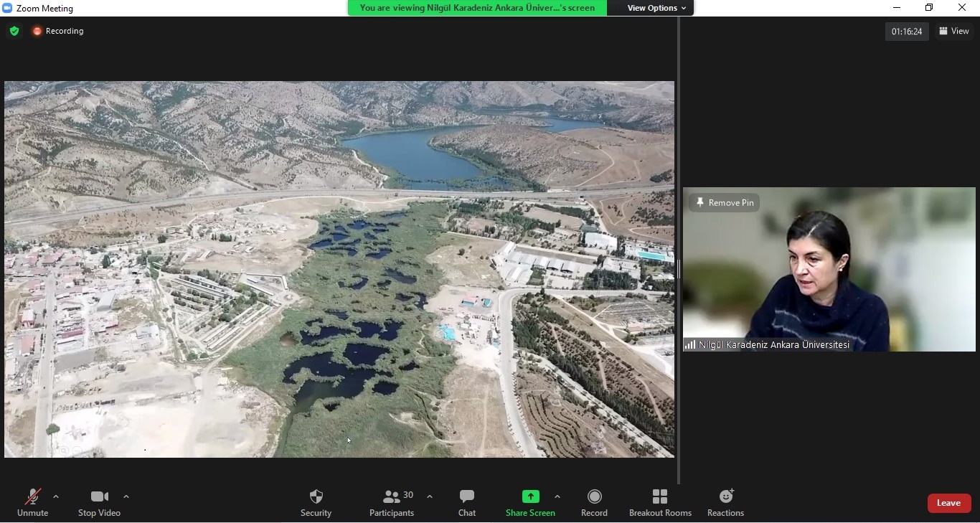Remove Pin from the speaker video
This screenshot has height=523, width=980.
tap(725, 203)
